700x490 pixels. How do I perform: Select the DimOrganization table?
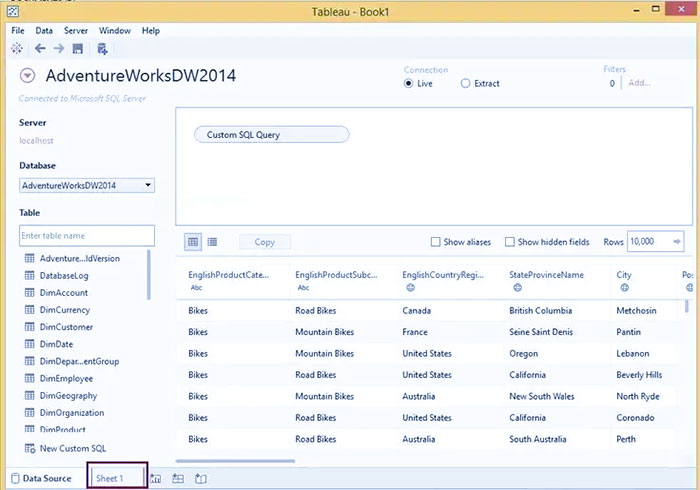coord(72,413)
